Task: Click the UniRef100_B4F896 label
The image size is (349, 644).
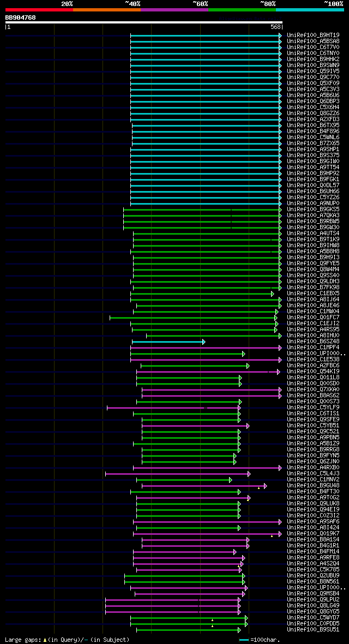Action: coord(313,131)
